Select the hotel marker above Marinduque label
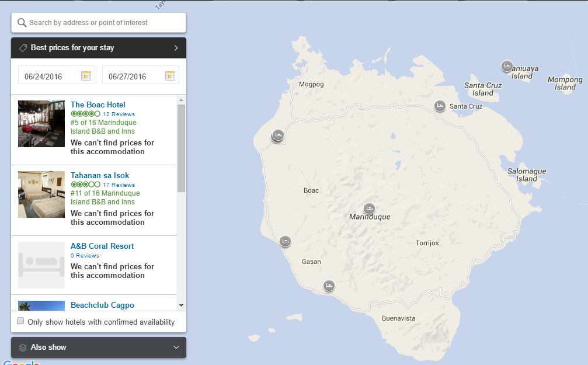Viewport: 588px width, 365px height. [x=368, y=208]
